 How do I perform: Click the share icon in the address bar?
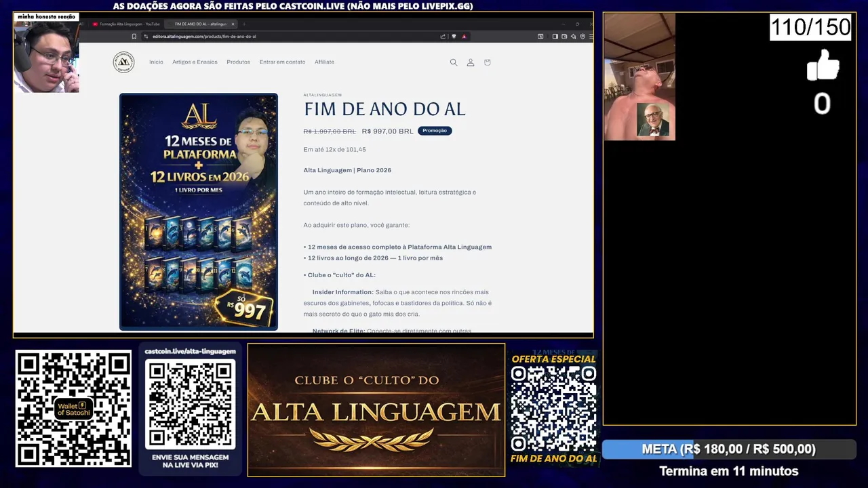[443, 36]
